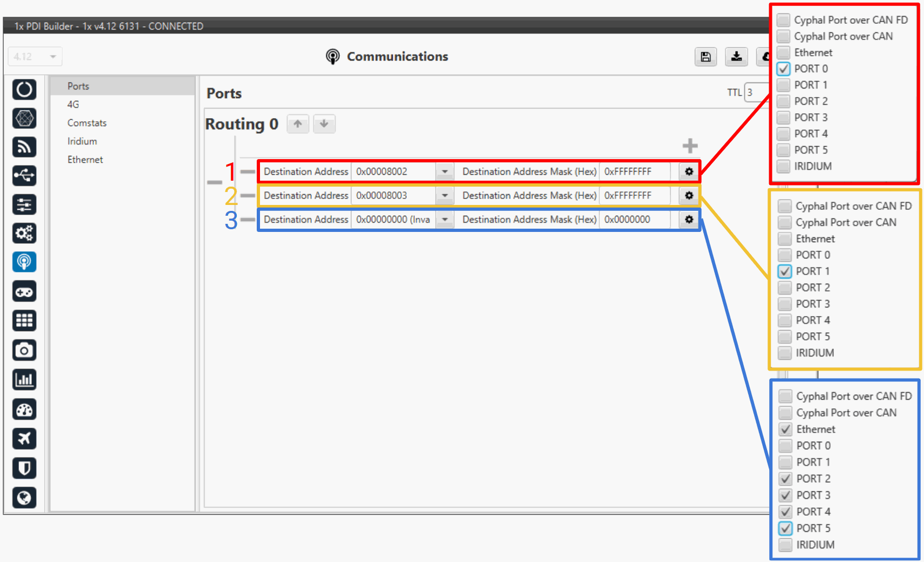
Task: Click the camera icon in sidebar
Action: (x=24, y=351)
